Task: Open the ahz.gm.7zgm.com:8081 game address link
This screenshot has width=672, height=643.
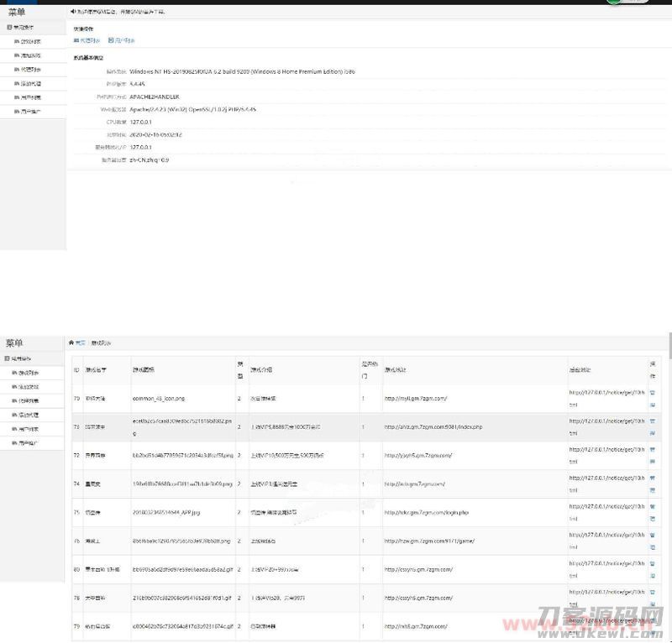Action: coord(432,427)
